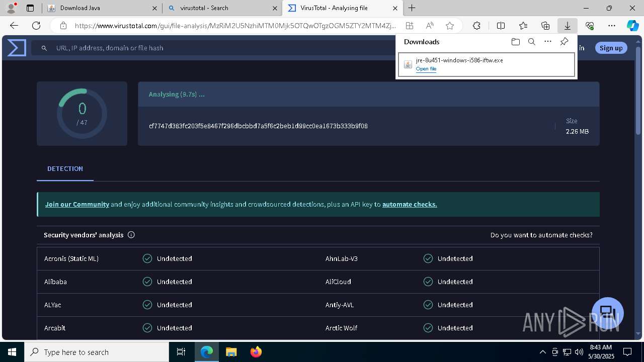Click the Antiy-AVL vendor name
This screenshot has height=362, width=644.
coord(340,305)
